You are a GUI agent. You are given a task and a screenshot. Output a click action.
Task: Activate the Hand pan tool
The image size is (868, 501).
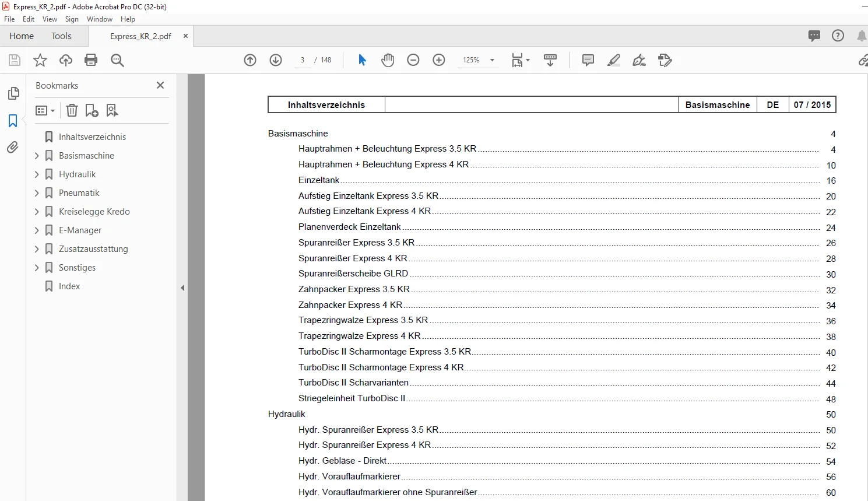click(388, 60)
